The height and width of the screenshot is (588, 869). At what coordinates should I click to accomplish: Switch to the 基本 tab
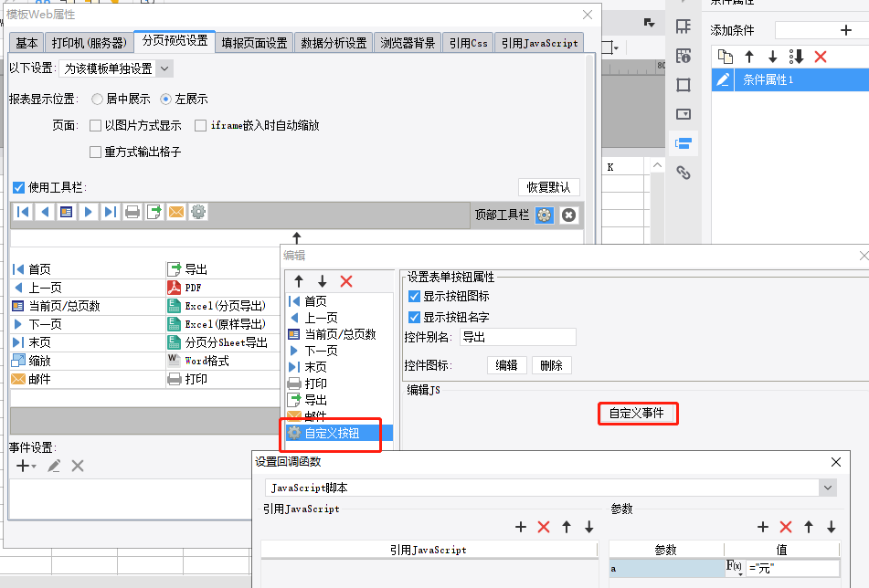point(26,43)
